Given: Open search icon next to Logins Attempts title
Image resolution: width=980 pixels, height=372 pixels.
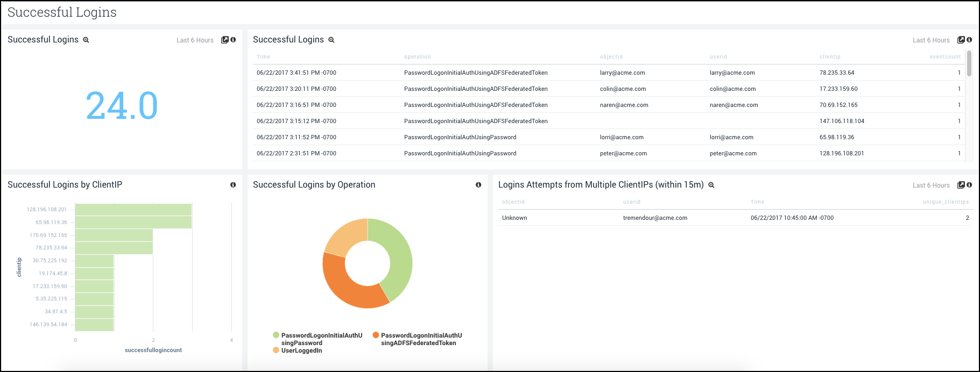Looking at the screenshot, I should (711, 185).
